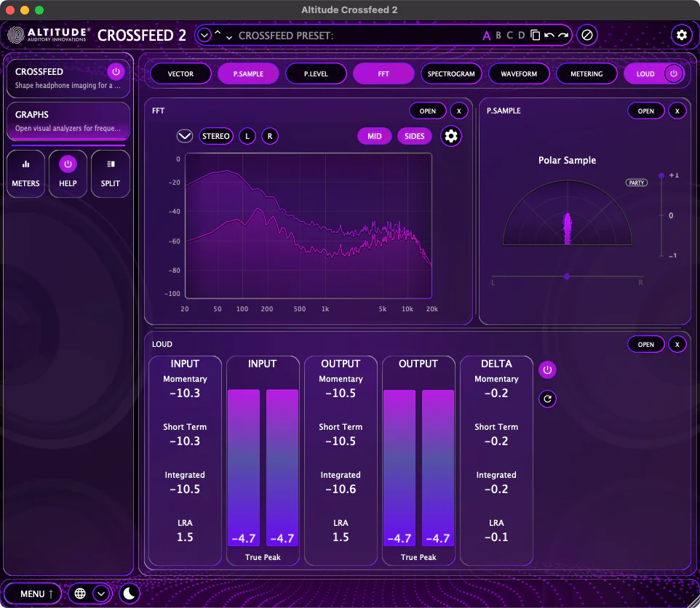Click the CROSSFEED PRESET name field
This screenshot has height=608, width=700.
point(357,36)
